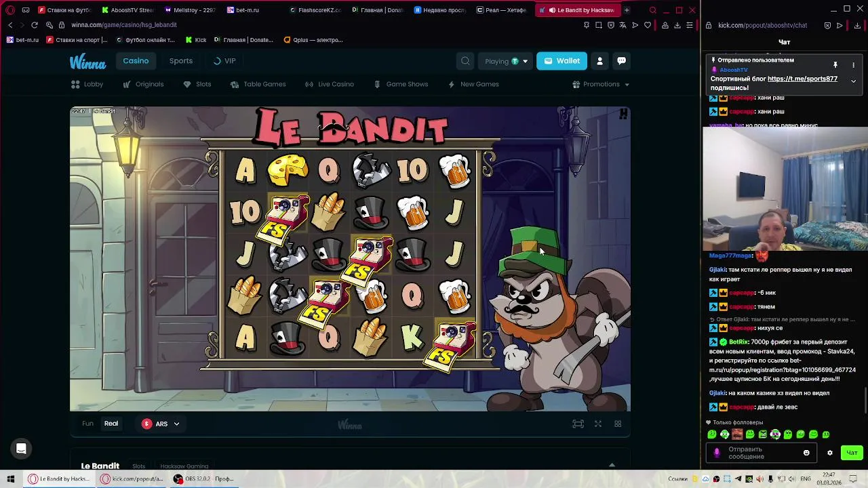Image resolution: width=868 pixels, height=488 pixels.
Task: Open the browser tab search icon
Action: 653,10
